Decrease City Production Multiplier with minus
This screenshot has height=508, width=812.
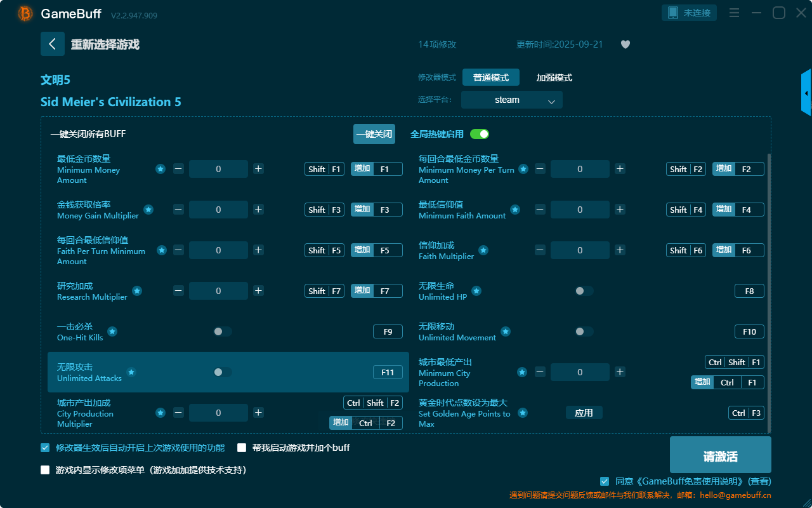pos(178,413)
